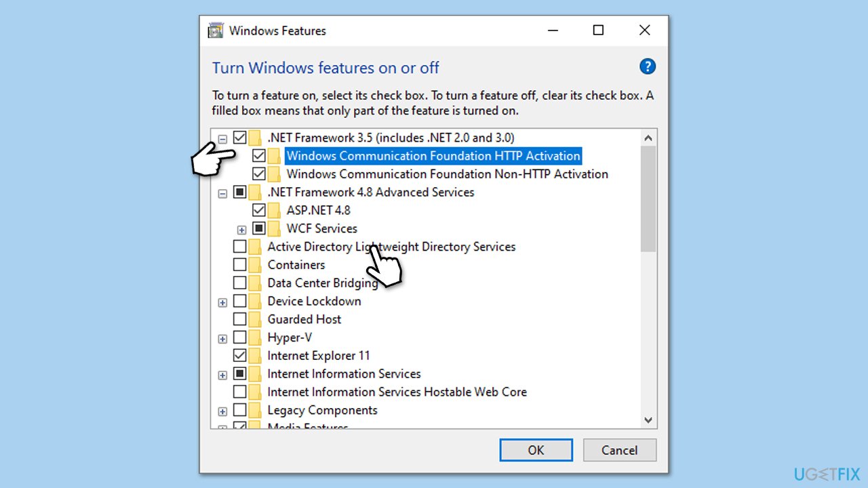
Task: Expand the Hyper-V node
Action: point(222,337)
